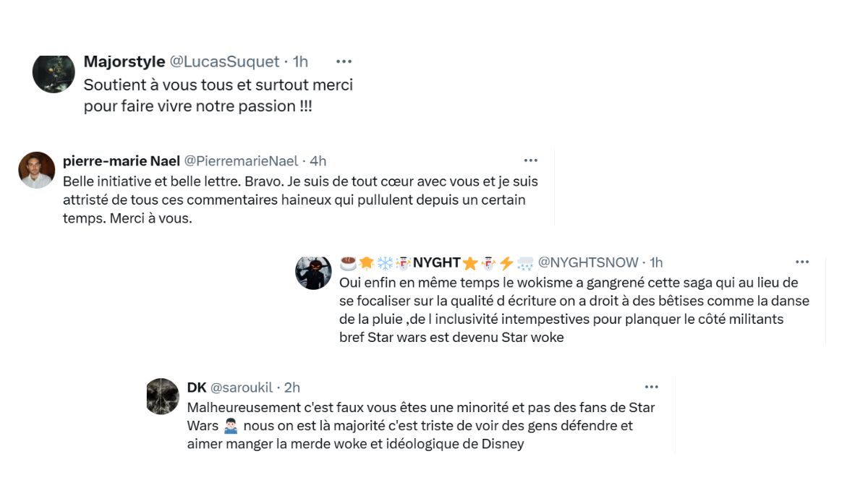
Task: Open the @NYGHTSNOW handle link
Action: [x=588, y=262]
